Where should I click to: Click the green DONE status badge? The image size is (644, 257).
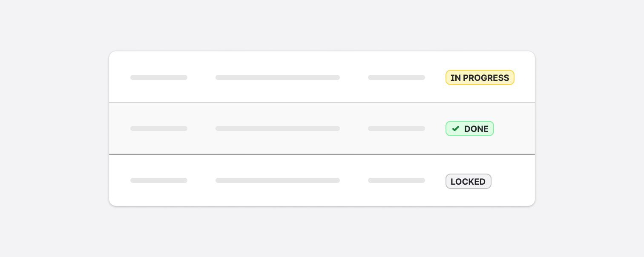tap(469, 128)
